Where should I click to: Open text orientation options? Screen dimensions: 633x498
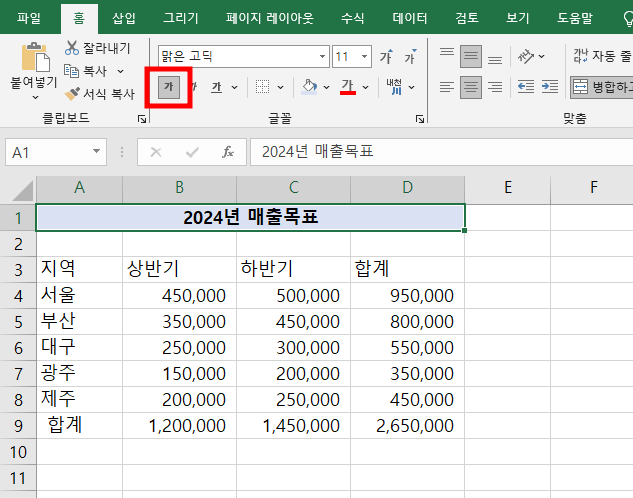526,56
